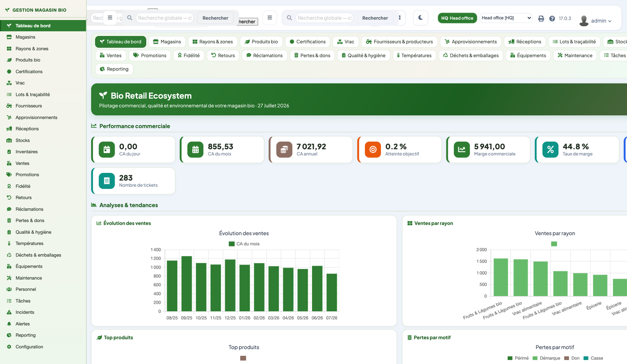
Task: Click the Fournisseurs tractor icon in sidebar
Action: pos(9,106)
